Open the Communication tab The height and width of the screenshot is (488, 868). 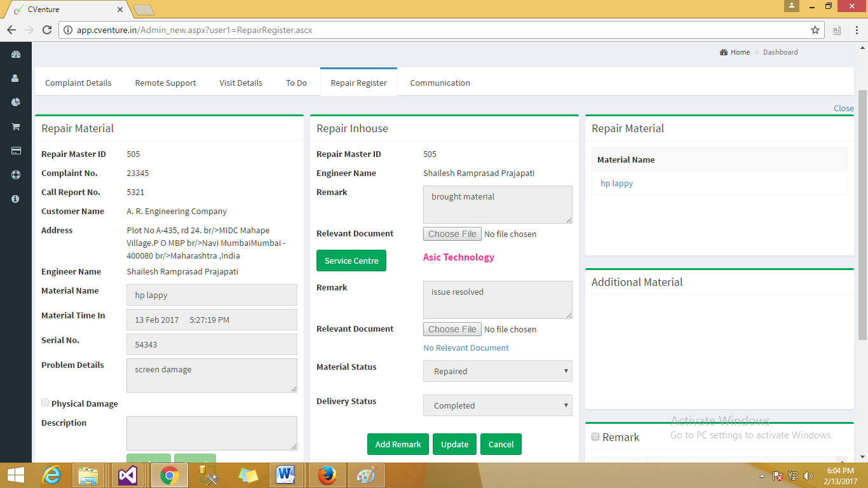pyautogui.click(x=440, y=83)
